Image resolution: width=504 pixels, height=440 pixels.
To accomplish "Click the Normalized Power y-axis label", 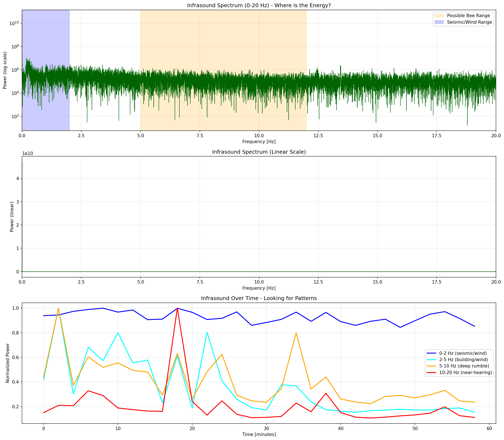I will pos(8,363).
